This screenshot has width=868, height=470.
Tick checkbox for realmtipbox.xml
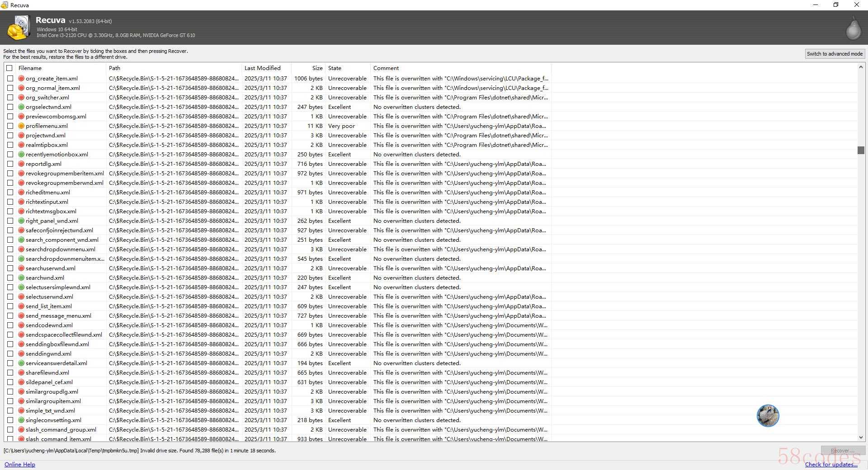tap(10, 145)
